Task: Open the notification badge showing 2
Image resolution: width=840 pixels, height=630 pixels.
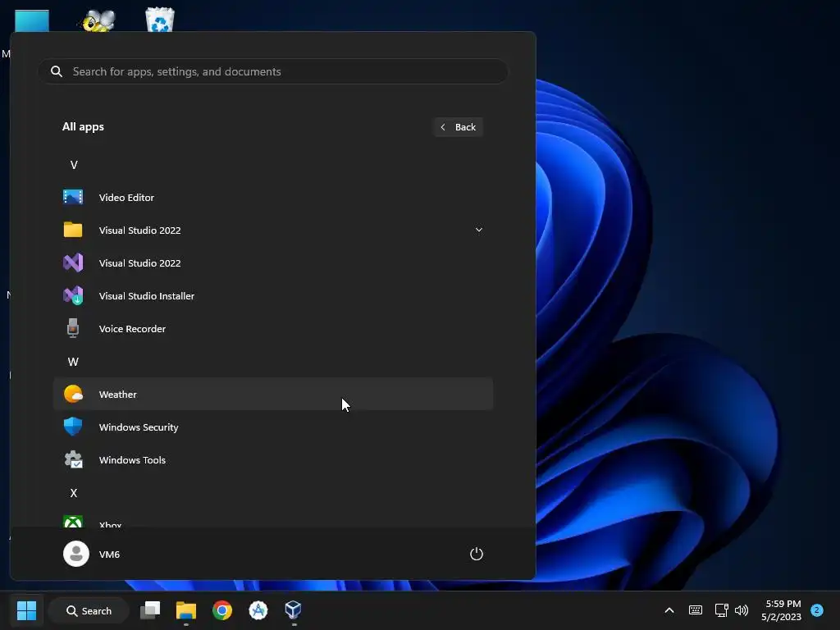Action: 817,610
